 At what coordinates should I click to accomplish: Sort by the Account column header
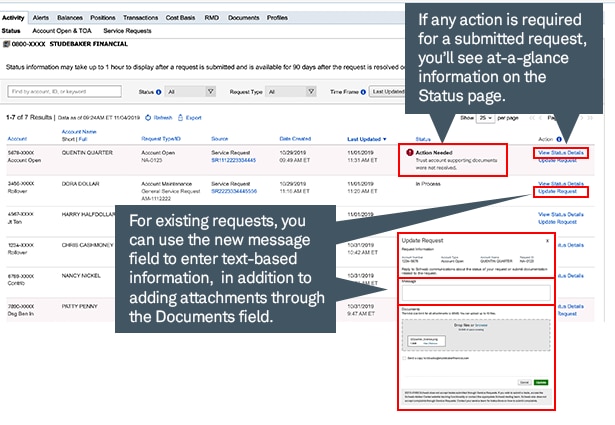pos(17,139)
